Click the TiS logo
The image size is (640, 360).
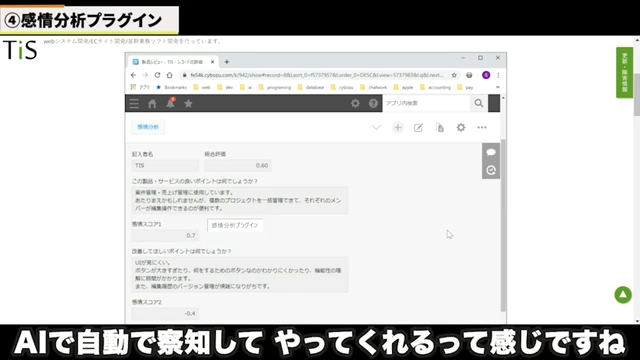(x=20, y=50)
